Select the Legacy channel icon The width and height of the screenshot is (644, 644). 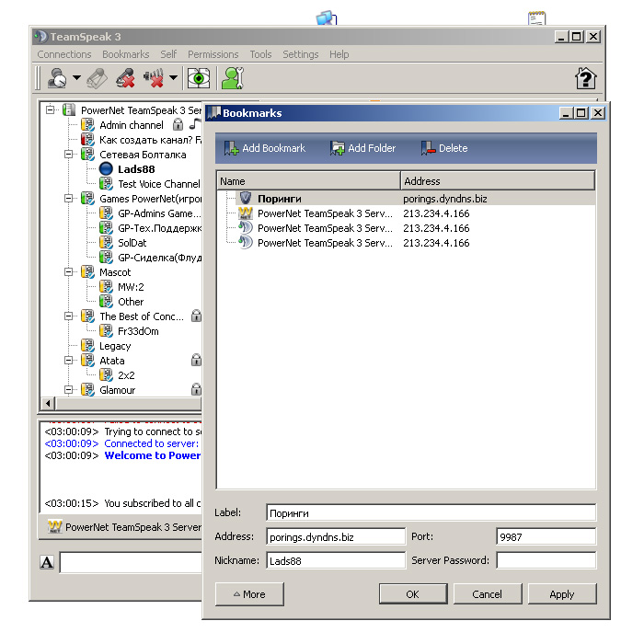pos(87,345)
